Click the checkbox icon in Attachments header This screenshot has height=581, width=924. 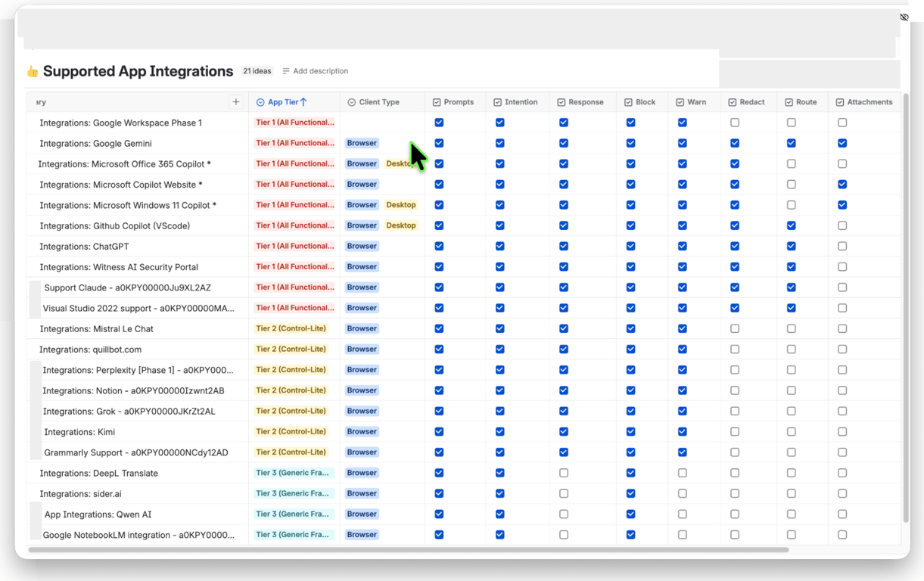coord(840,102)
